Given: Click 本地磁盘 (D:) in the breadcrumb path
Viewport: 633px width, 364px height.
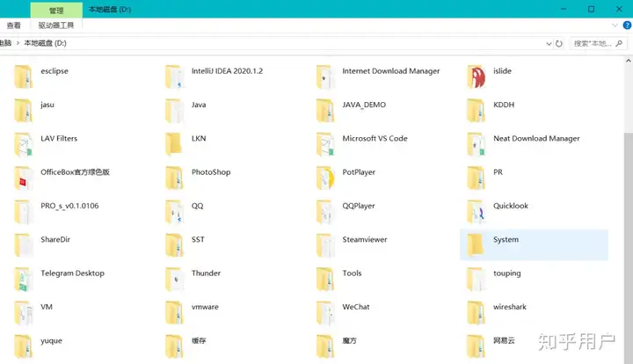Looking at the screenshot, I should [45, 43].
